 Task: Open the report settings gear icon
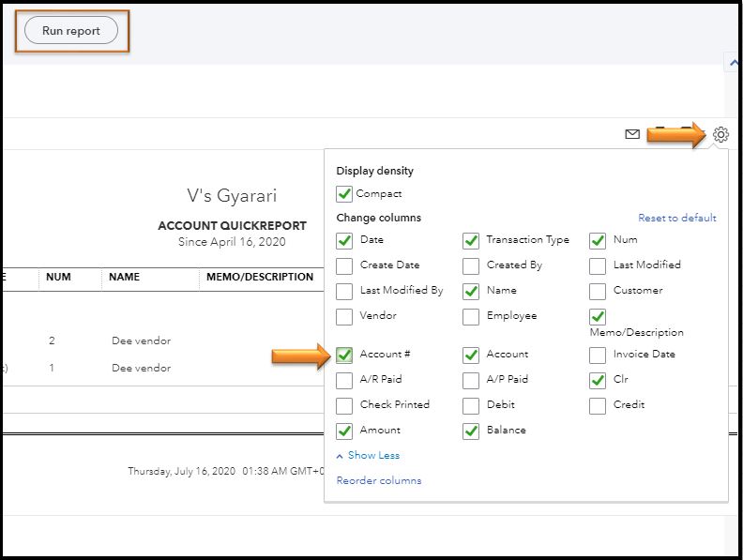point(720,134)
